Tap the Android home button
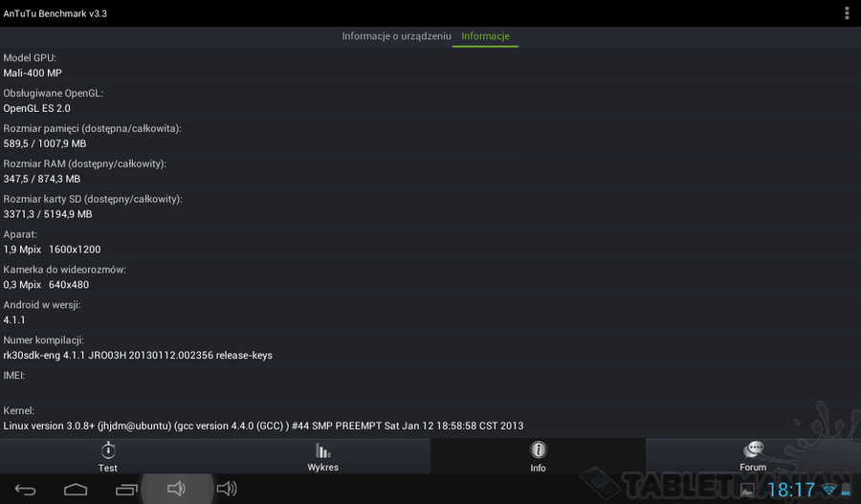Screen dimensions: 861x504 pyautogui.click(x=76, y=490)
